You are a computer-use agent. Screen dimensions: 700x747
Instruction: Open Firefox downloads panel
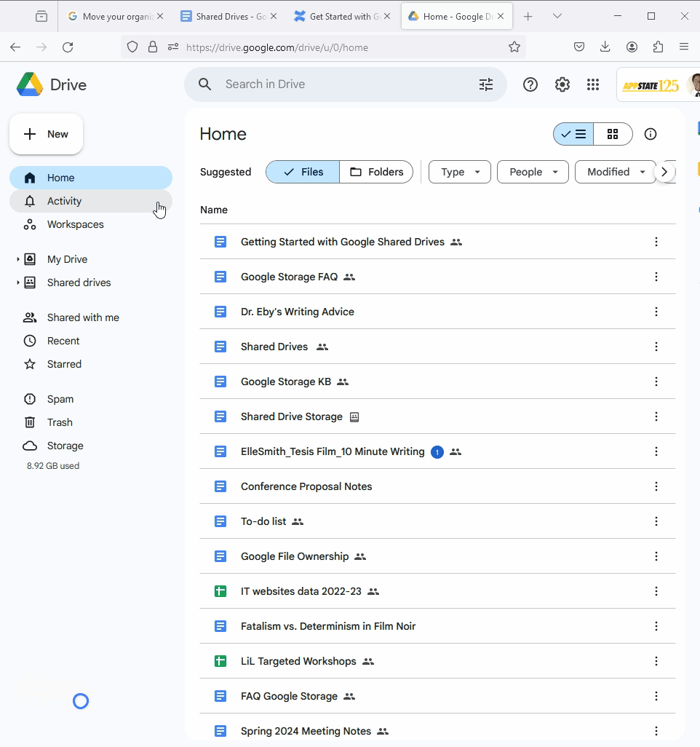pyautogui.click(x=605, y=47)
